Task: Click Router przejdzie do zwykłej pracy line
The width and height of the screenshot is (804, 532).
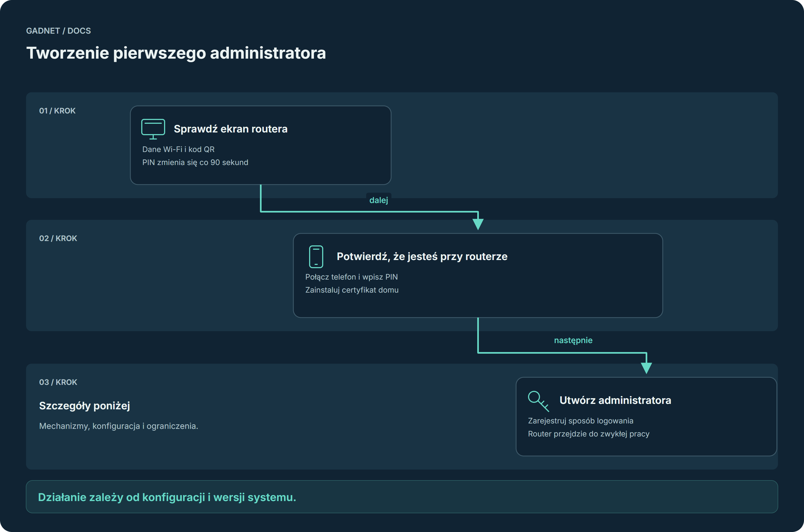Action: pyautogui.click(x=589, y=434)
